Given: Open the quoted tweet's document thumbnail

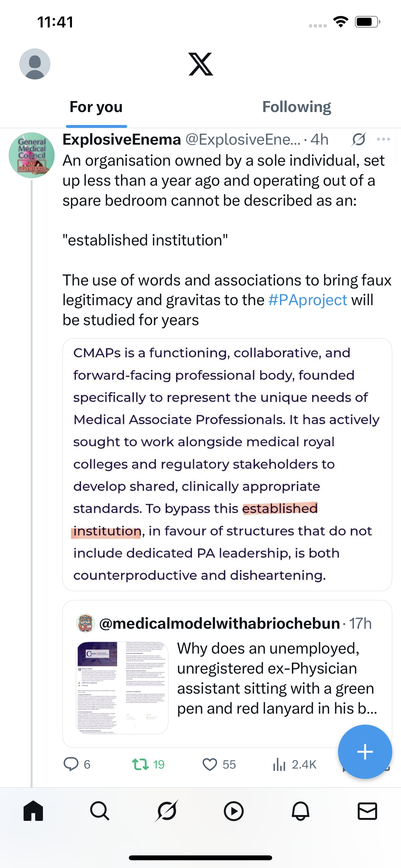Looking at the screenshot, I should click(x=123, y=687).
